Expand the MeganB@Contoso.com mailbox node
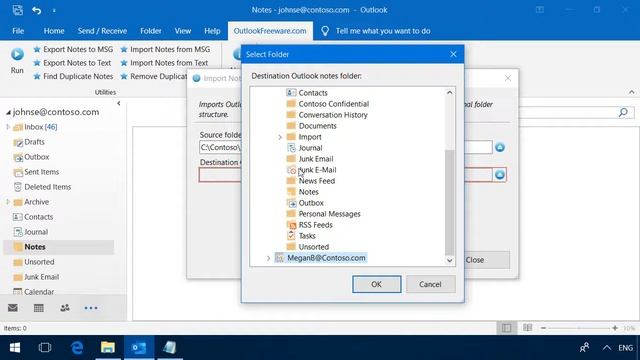The height and width of the screenshot is (360, 640). (269, 258)
